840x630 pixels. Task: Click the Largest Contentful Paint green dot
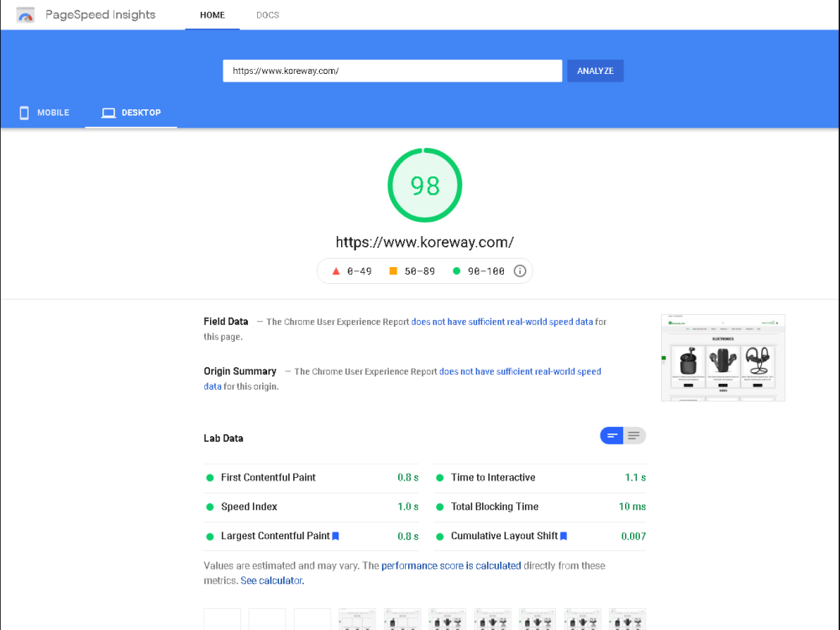click(210, 536)
